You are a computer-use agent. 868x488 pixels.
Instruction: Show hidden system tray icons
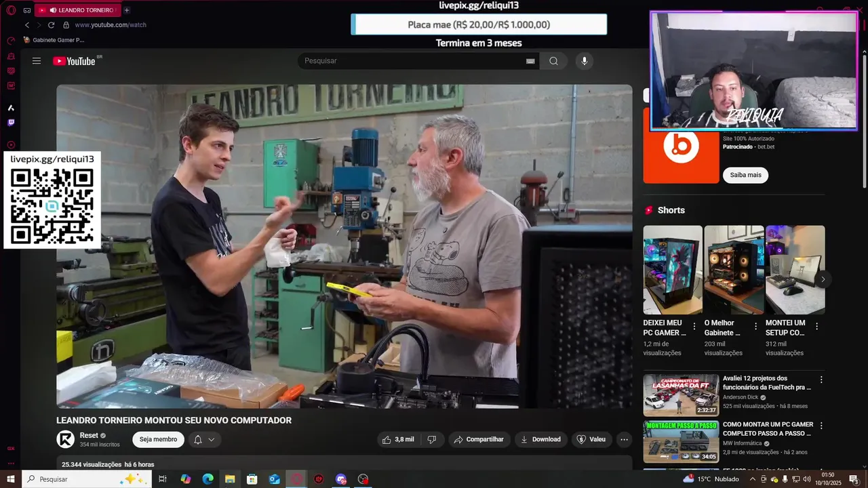point(752,479)
